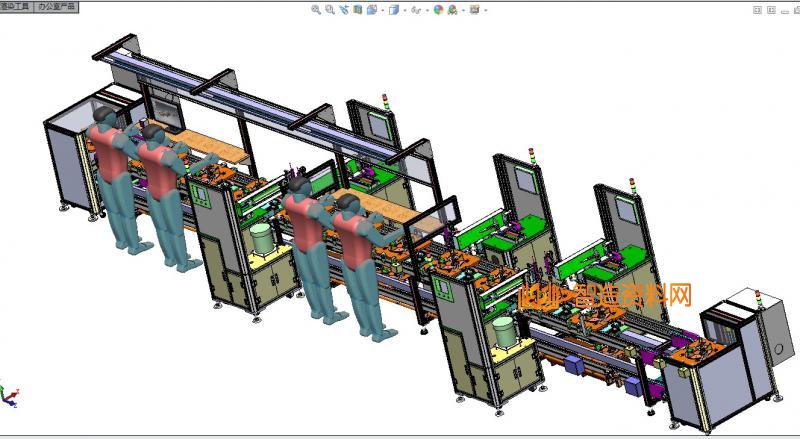800x439 pixels.
Task: Click the View Settings monitor icon
Action: pyautogui.click(x=474, y=10)
